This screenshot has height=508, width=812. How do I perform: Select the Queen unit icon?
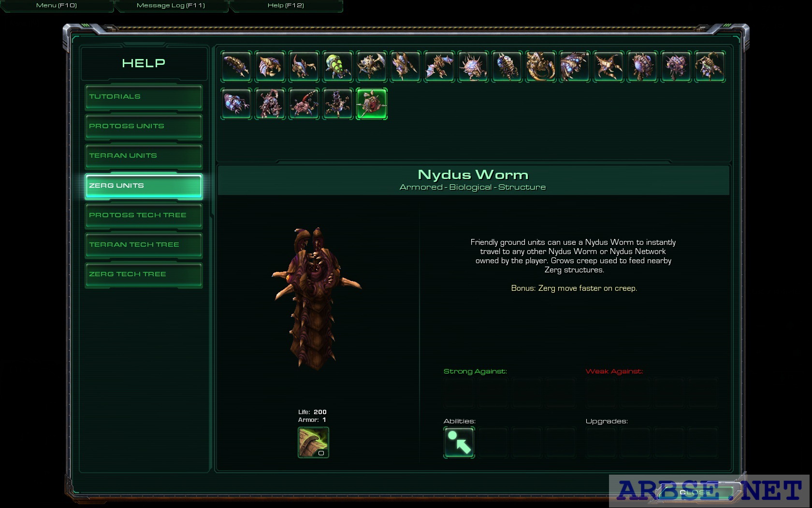(x=710, y=66)
